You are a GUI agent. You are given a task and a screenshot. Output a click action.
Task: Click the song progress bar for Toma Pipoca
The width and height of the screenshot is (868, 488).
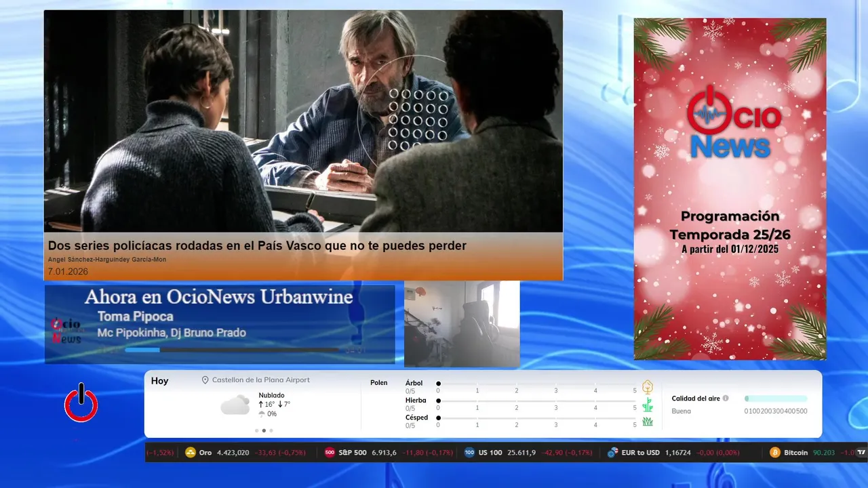tap(231, 350)
